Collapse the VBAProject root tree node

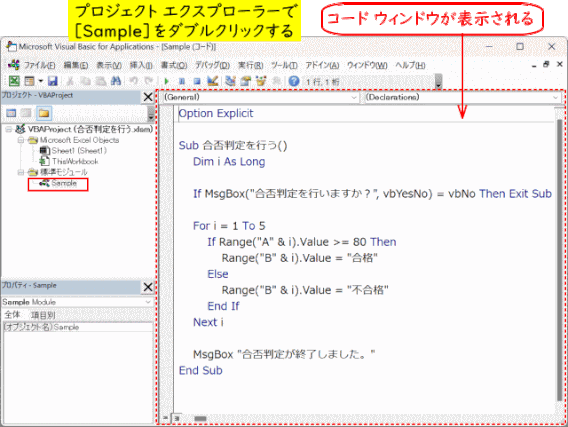point(9,129)
